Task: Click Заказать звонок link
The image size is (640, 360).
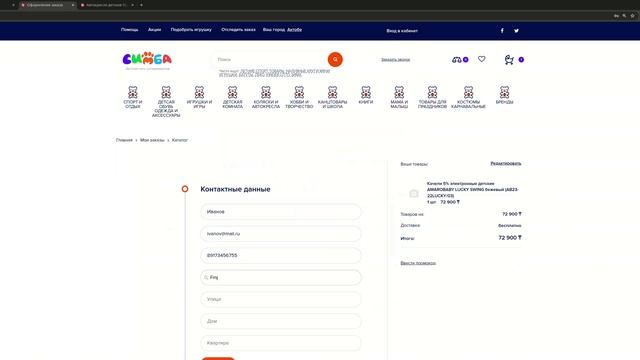Action: [x=396, y=60]
